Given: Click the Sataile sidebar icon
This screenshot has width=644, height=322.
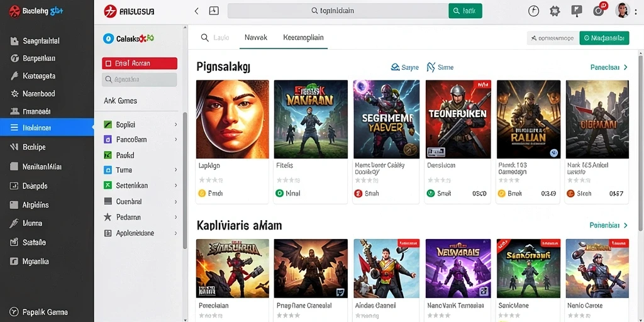Looking at the screenshot, I should (14, 242).
